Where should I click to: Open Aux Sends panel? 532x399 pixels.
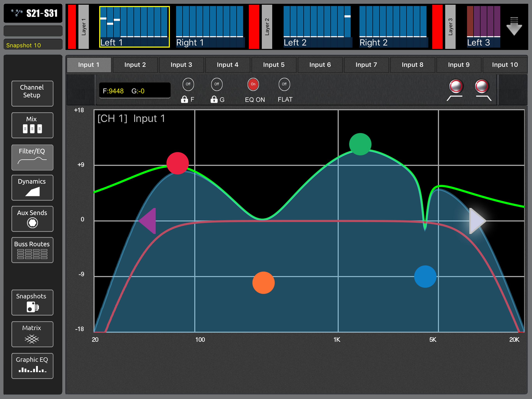(32, 219)
